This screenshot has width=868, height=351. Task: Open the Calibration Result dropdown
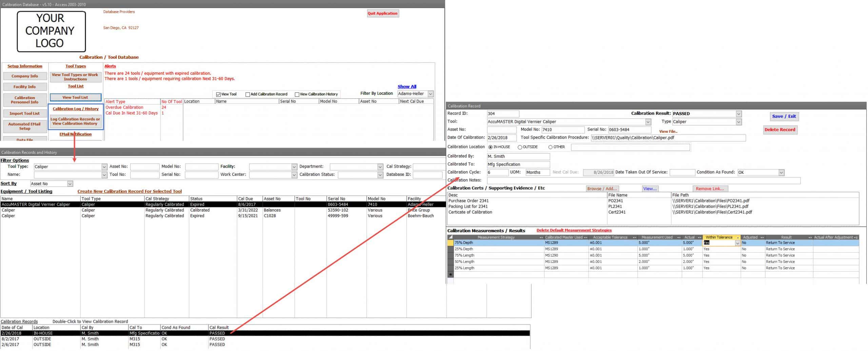pyautogui.click(x=738, y=114)
